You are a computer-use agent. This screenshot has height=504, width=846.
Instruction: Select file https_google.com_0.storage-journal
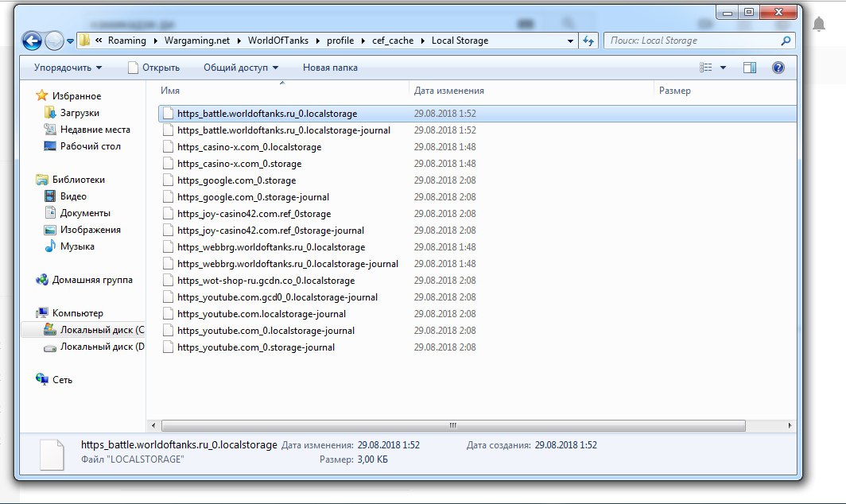253,197
